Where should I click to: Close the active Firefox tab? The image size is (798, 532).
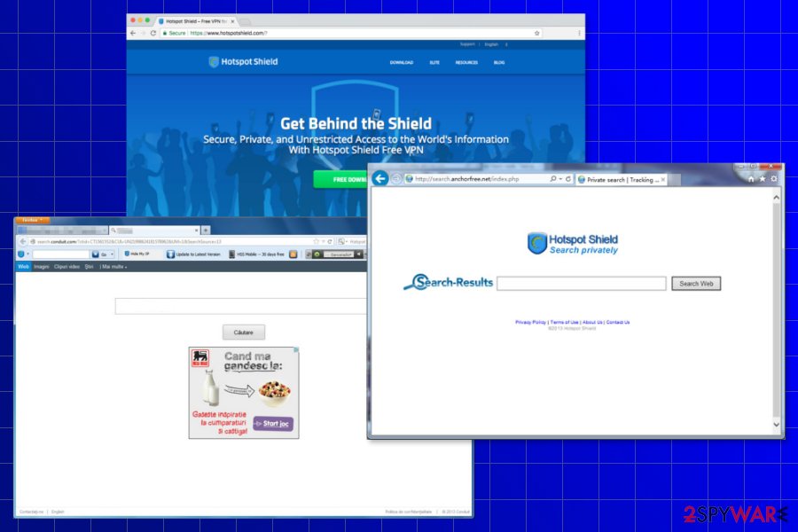pyautogui.click(x=197, y=231)
